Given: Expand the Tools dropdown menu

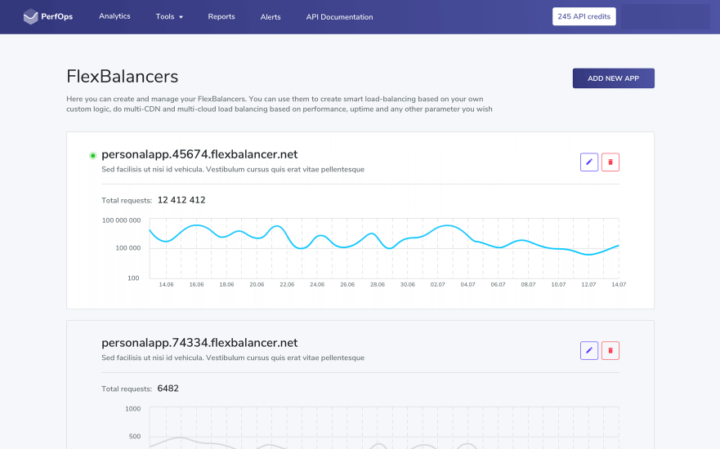Looking at the screenshot, I should pyautogui.click(x=169, y=17).
